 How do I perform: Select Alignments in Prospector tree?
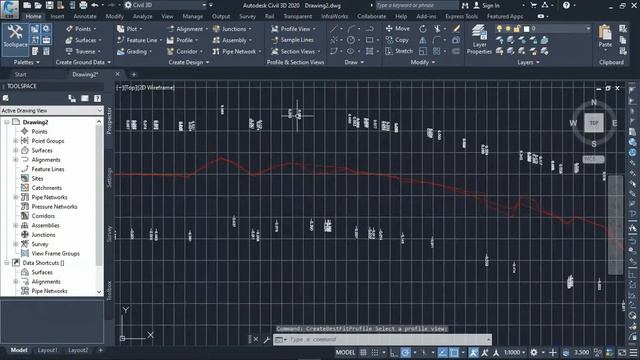[x=46, y=160]
